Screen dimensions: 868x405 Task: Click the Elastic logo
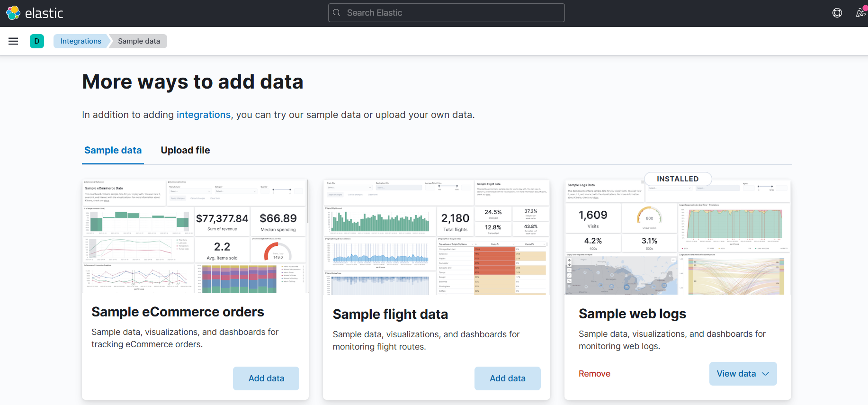coord(35,13)
